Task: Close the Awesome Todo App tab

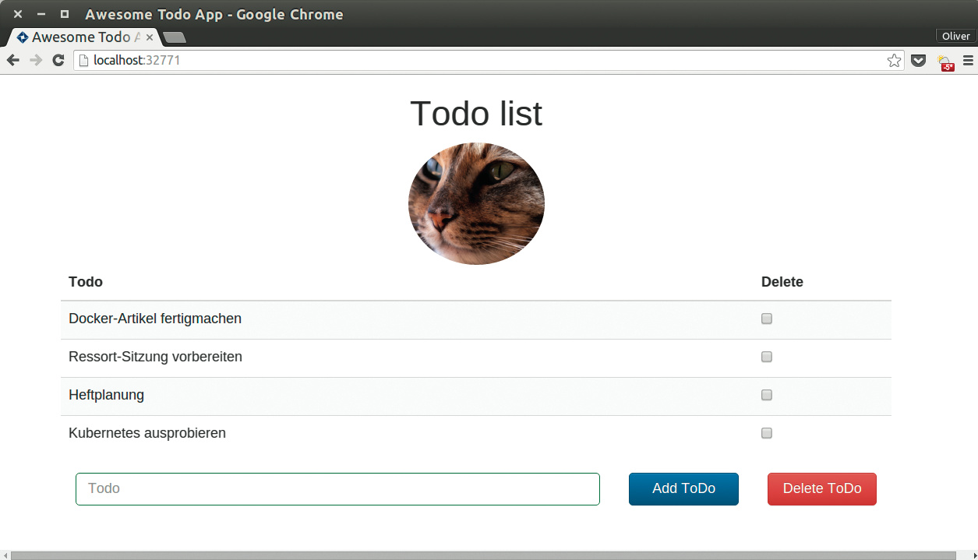Action: coord(150,37)
